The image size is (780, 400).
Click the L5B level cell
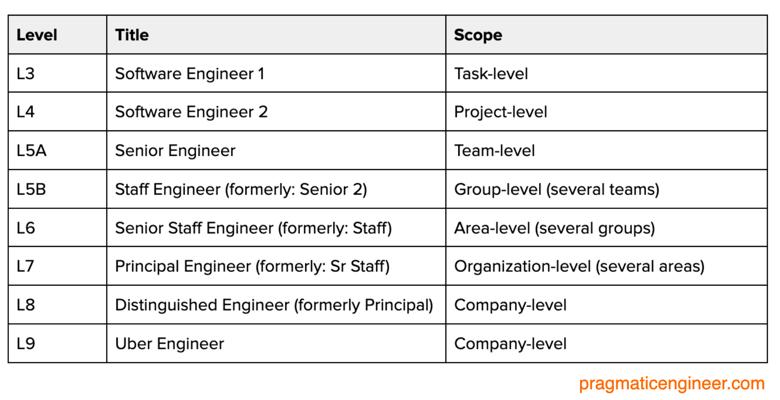31,189
